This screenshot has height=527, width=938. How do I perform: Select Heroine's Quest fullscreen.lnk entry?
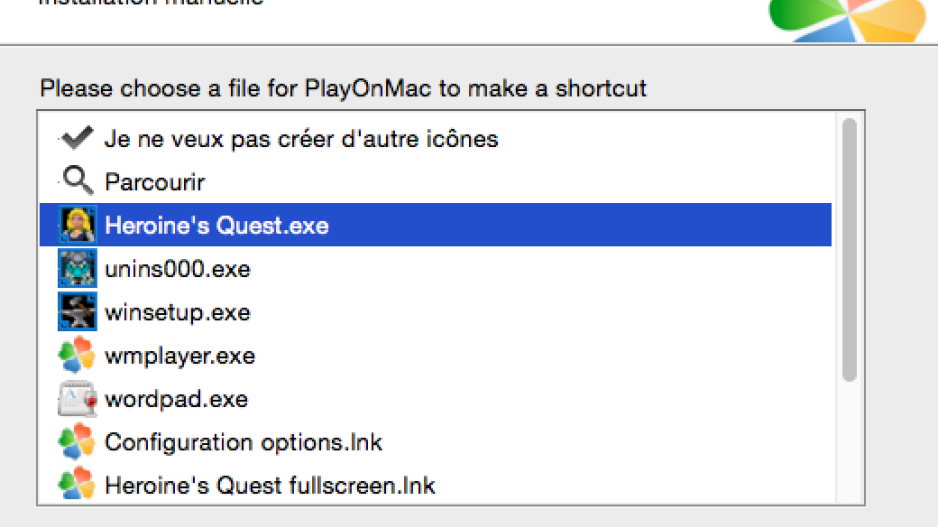(x=436, y=485)
